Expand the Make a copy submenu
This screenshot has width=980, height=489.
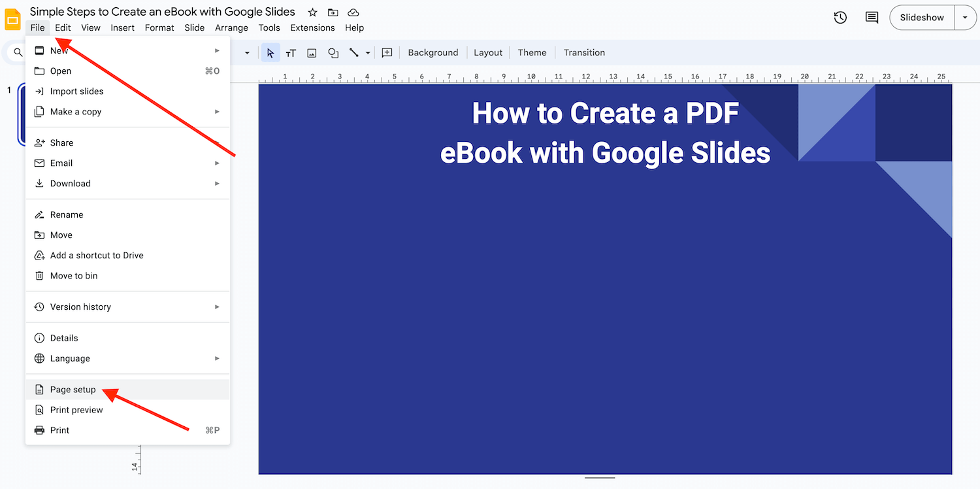tap(217, 112)
